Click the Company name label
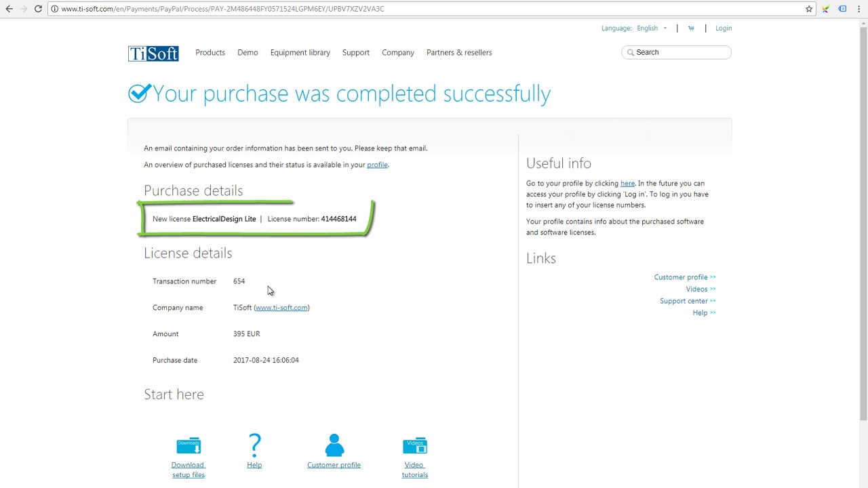Image resolution: width=868 pixels, height=488 pixels. tap(178, 308)
